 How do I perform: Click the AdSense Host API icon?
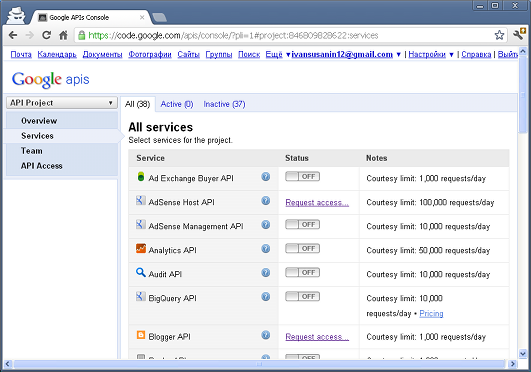tap(141, 200)
